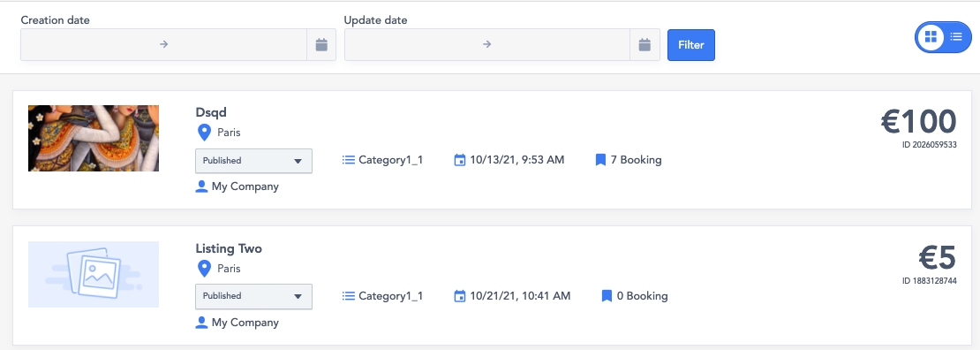Viewport: 980px width, 350px height.
Task: Click the Filter button
Action: [690, 45]
